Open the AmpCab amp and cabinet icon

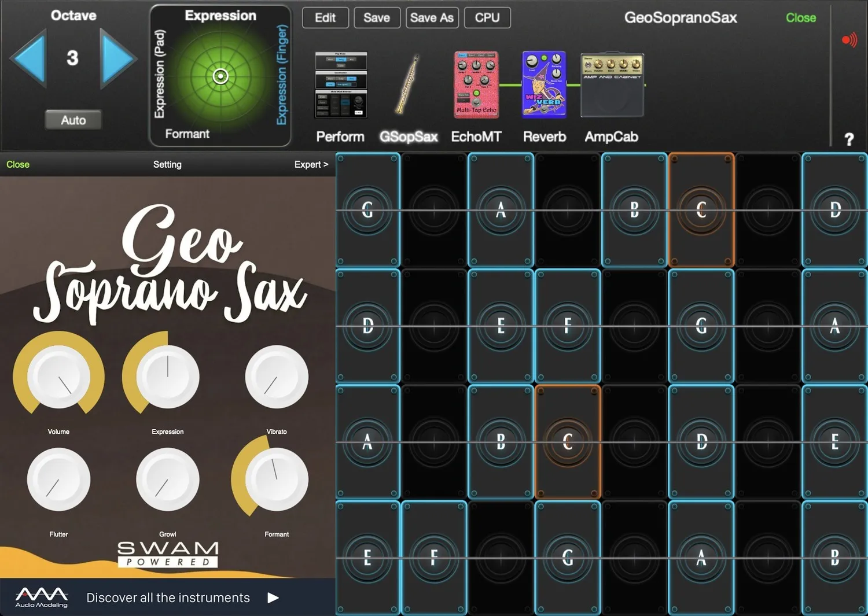coord(612,85)
